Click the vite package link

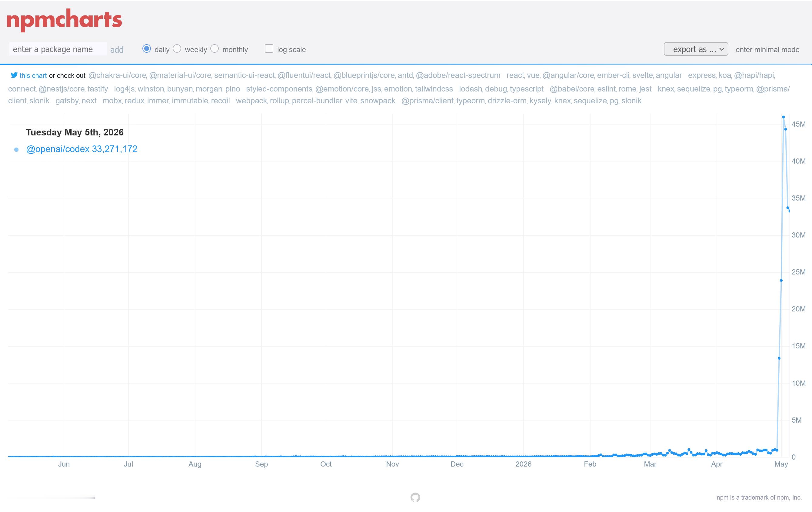351,101
